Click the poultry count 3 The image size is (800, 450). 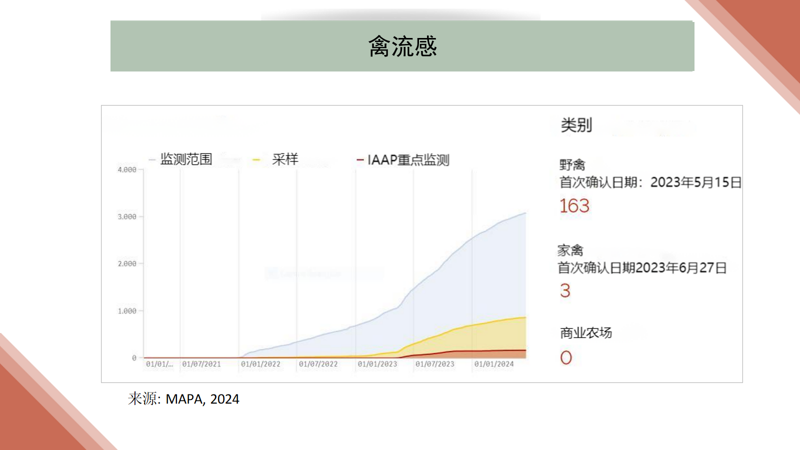tap(565, 291)
